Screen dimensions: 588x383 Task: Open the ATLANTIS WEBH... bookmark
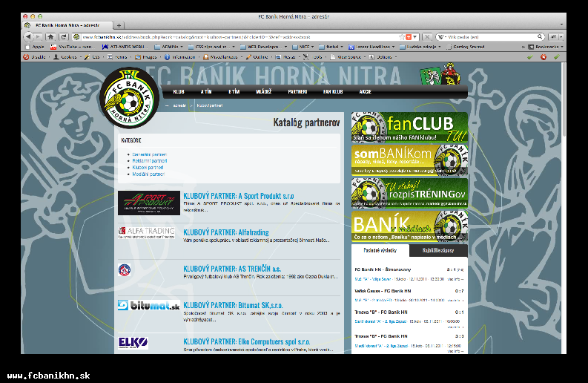click(x=125, y=47)
